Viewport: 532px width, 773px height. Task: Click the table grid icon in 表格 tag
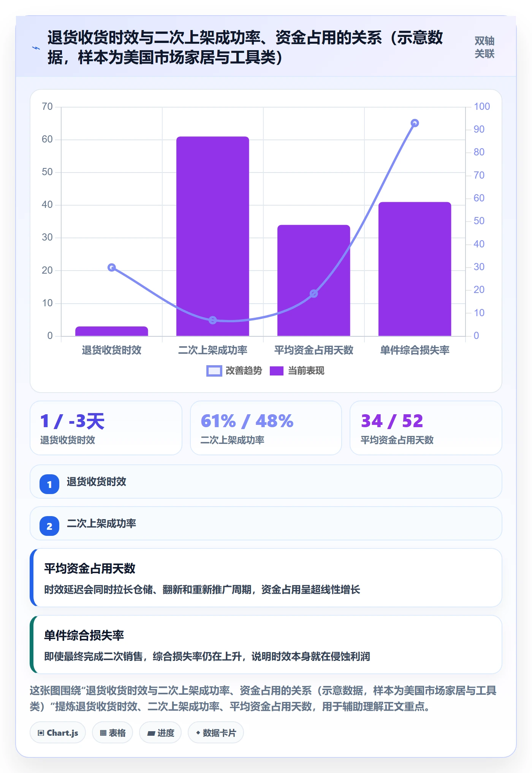[x=103, y=733]
